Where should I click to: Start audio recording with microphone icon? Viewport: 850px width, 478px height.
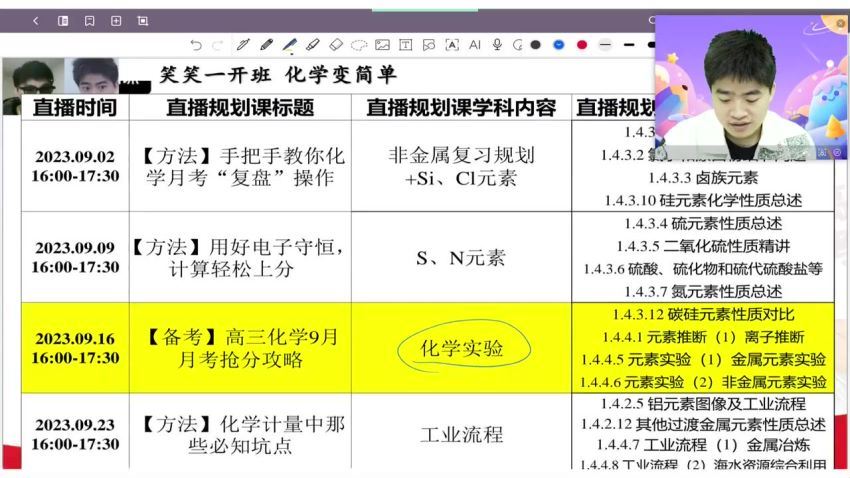point(497,45)
